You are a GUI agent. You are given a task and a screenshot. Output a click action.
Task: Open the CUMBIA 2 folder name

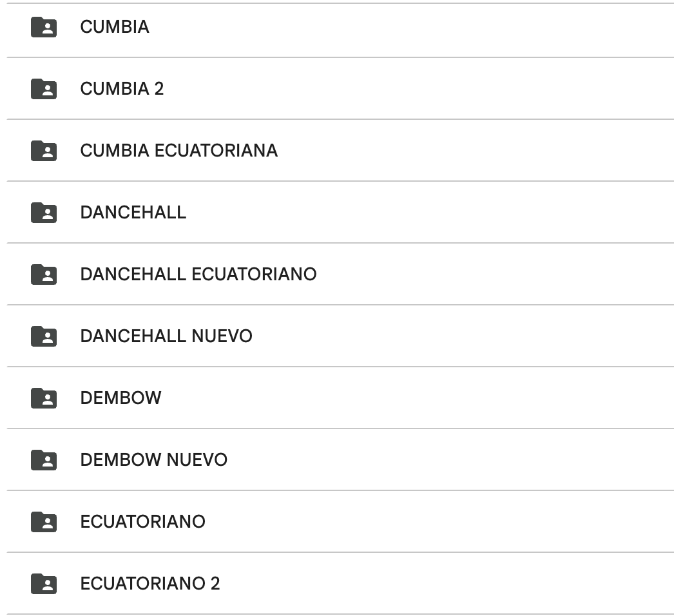122,89
